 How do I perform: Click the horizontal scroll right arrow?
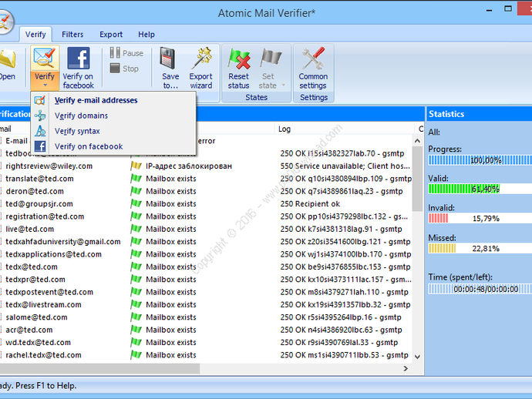pyautogui.click(x=406, y=368)
